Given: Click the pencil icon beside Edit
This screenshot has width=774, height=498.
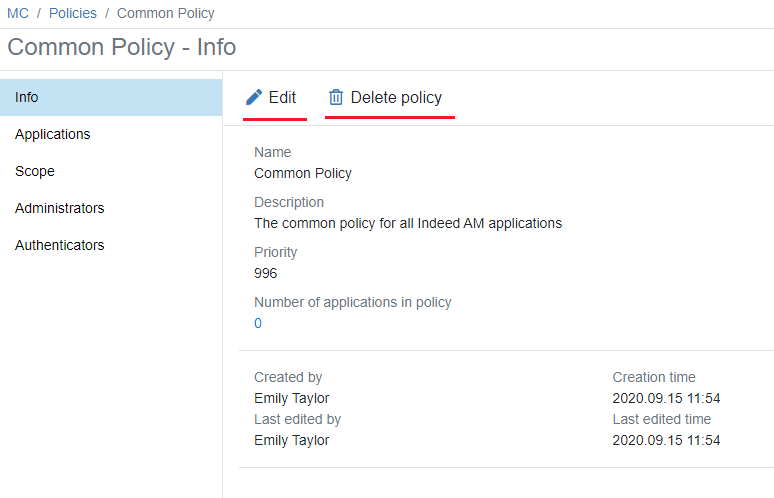Looking at the screenshot, I should [x=254, y=98].
